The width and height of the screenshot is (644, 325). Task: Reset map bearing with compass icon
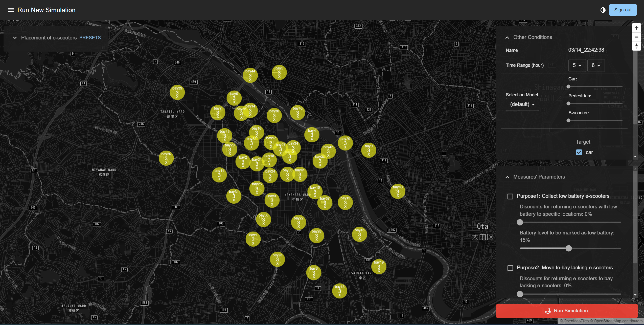(x=636, y=46)
